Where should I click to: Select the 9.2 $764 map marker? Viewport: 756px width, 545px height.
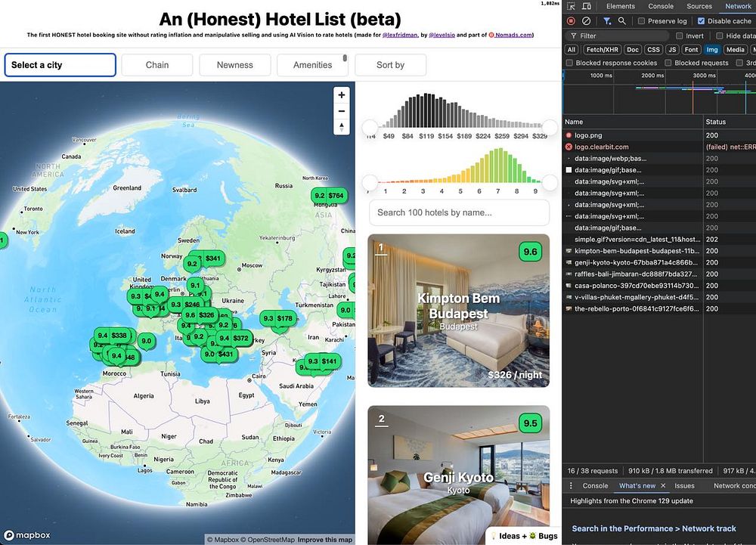click(330, 196)
